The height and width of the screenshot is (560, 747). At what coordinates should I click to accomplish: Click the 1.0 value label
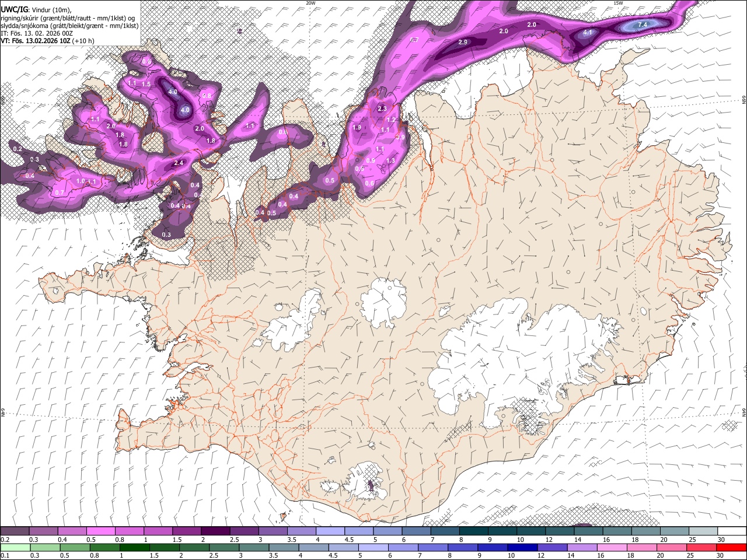tap(80, 181)
